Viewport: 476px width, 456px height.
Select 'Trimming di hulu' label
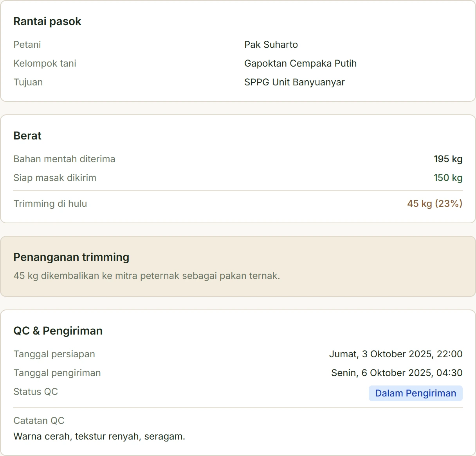pyautogui.click(x=50, y=204)
